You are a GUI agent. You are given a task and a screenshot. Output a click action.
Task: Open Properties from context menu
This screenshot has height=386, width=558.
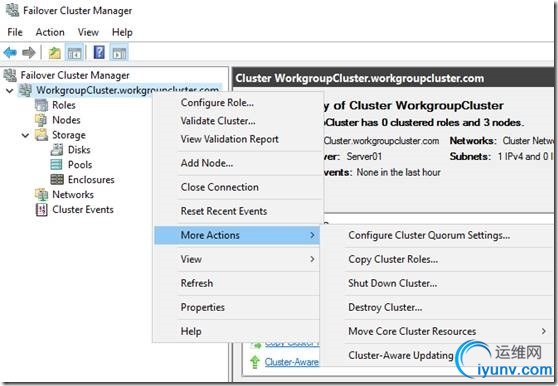[237, 307]
